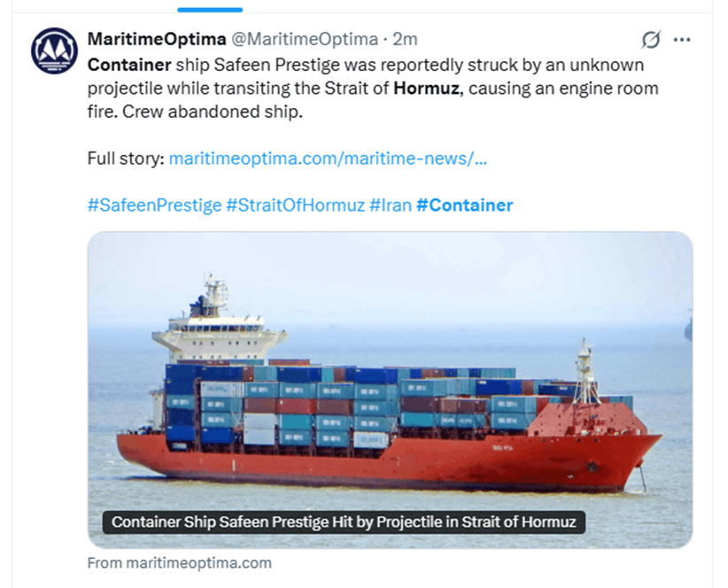Click the #Iran hashtag
Image resolution: width=728 pixels, height=588 pixels.
(x=391, y=205)
